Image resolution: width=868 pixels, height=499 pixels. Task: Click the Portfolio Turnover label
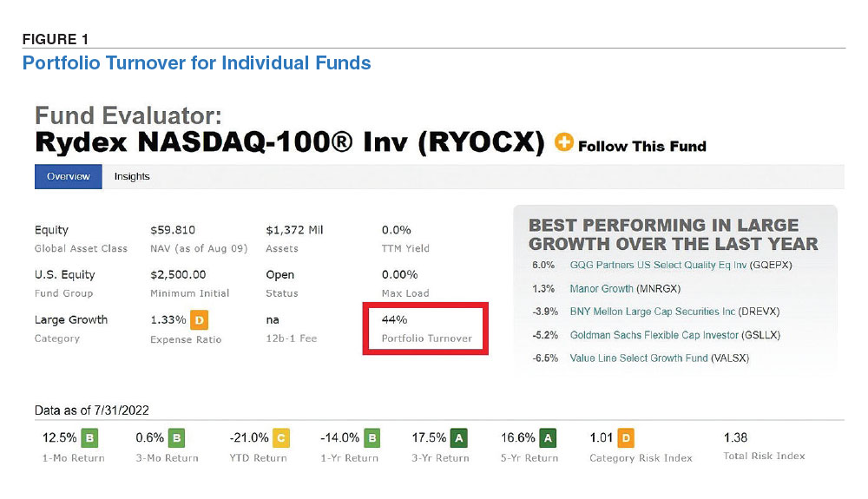coord(427,338)
